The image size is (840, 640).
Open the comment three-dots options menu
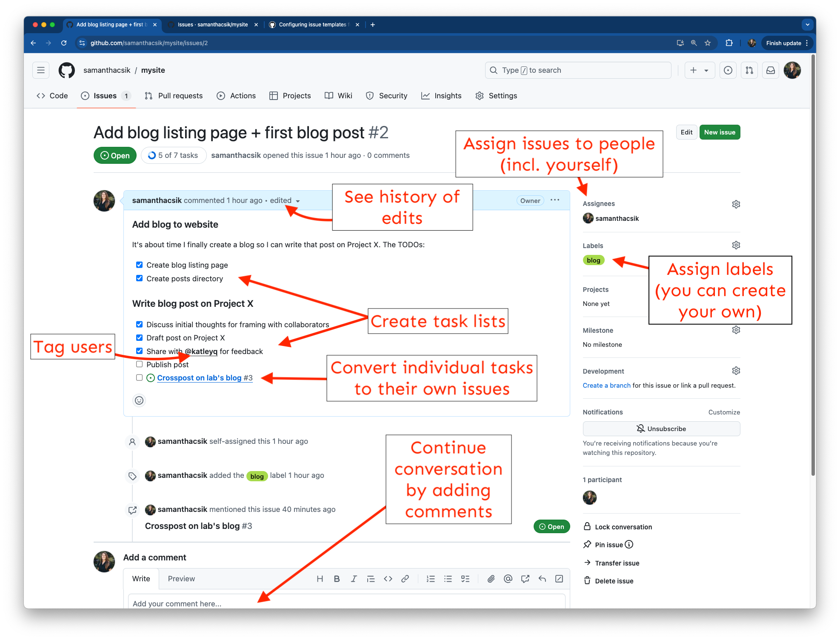tap(554, 200)
